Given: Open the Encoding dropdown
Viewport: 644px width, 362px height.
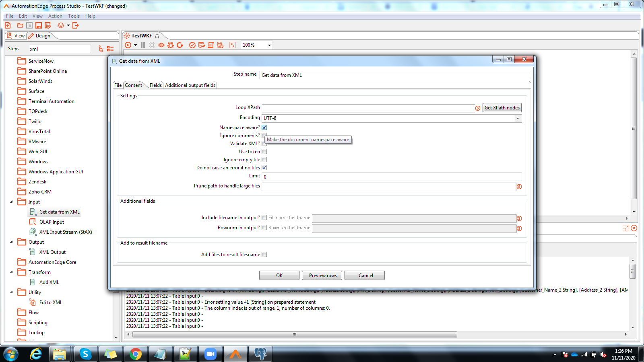Looking at the screenshot, I should click(518, 118).
